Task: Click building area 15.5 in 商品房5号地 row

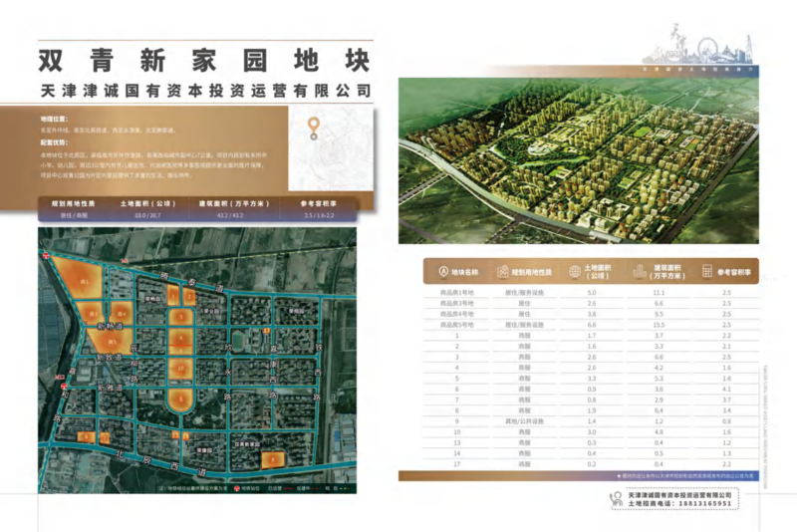Action: coord(659,325)
